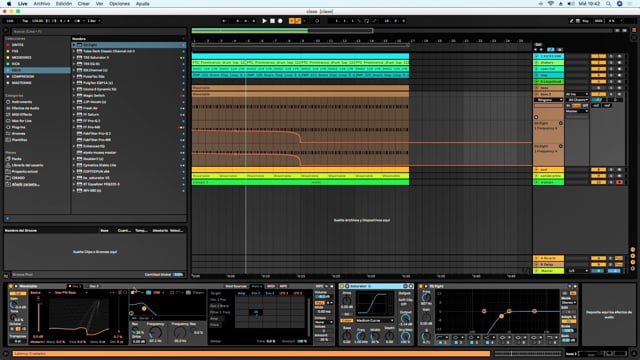The width and height of the screenshot is (640, 360).
Task: Select FabFilter Pro-Q 3 in browser
Action: tap(97, 133)
